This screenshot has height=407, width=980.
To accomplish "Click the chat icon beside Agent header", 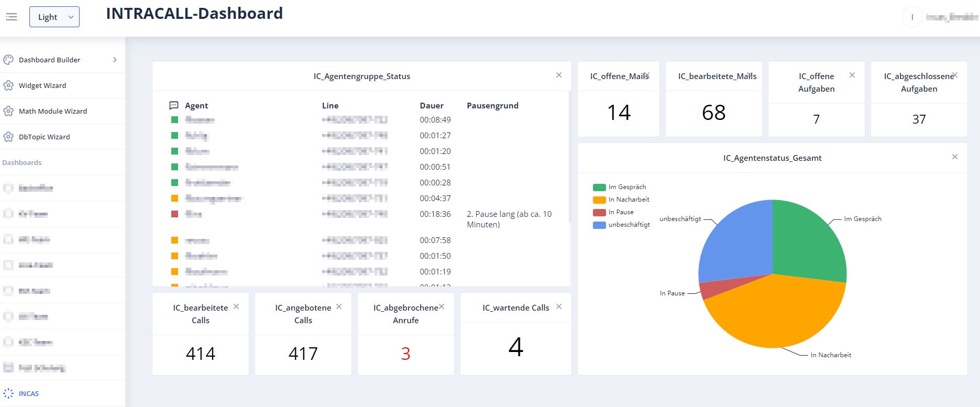I will (x=174, y=105).
